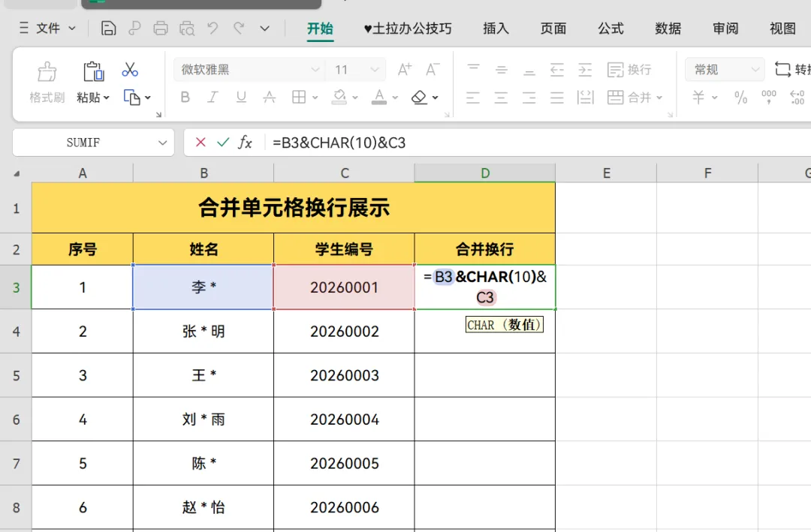This screenshot has width=811, height=532.
Task: Switch to the 审阅 tab
Action: [725, 29]
